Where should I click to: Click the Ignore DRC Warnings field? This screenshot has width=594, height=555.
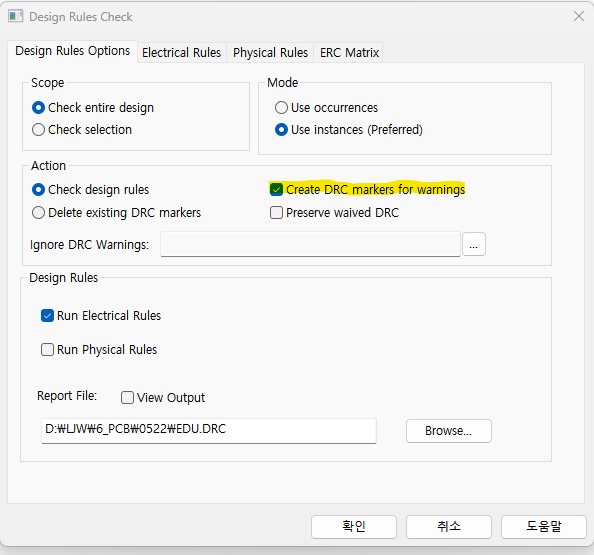point(310,244)
